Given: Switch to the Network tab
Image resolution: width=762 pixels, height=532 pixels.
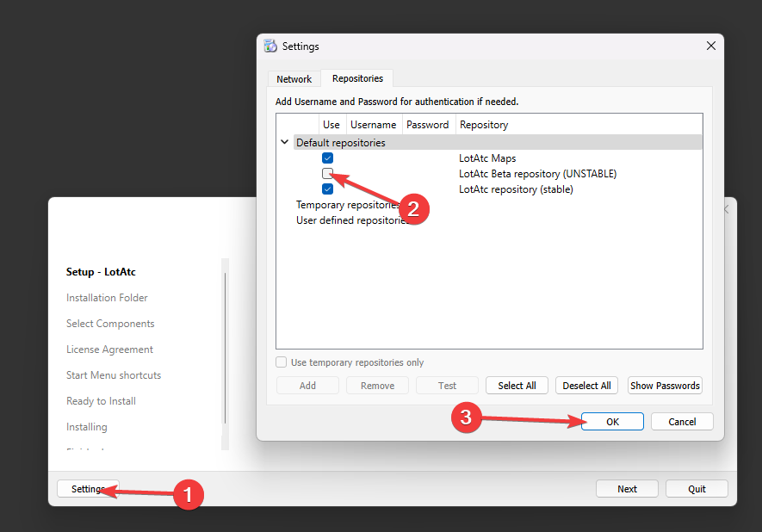Looking at the screenshot, I should [294, 78].
